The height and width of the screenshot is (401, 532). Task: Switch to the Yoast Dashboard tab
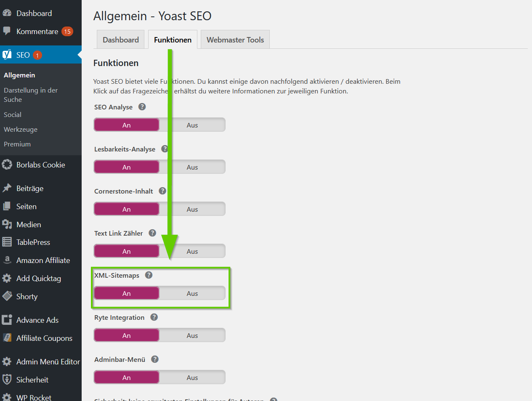pos(120,39)
